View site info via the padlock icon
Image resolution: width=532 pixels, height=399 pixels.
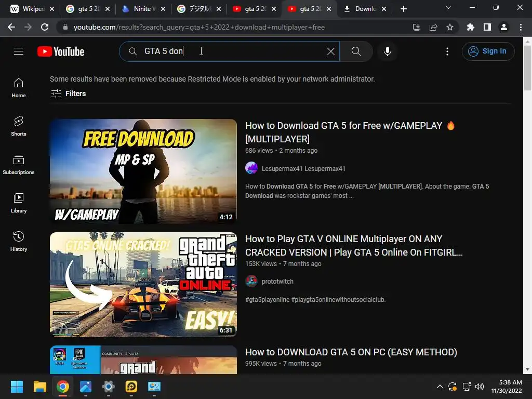coord(65,27)
